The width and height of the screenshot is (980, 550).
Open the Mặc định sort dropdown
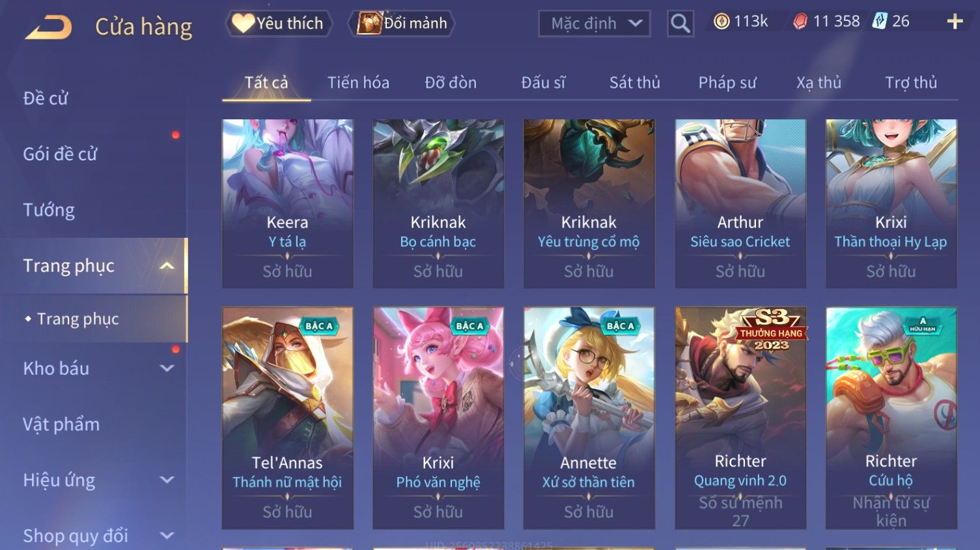[594, 24]
